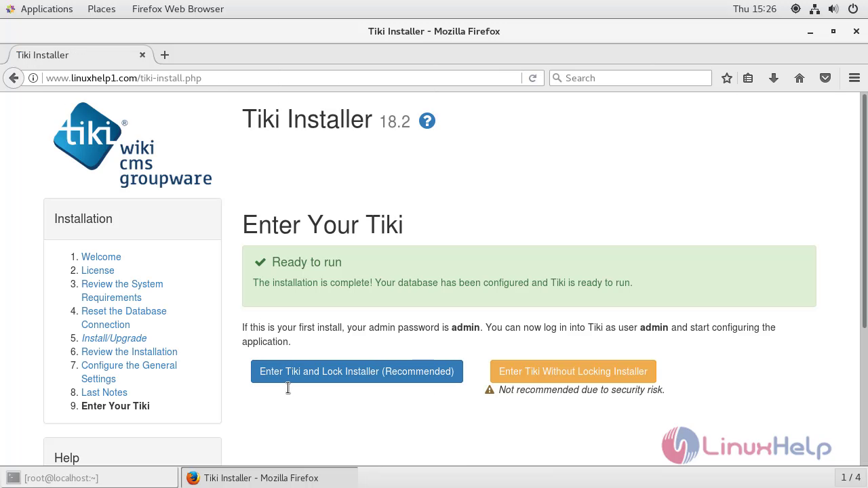Open the power menu icon in top panel

(x=852, y=9)
